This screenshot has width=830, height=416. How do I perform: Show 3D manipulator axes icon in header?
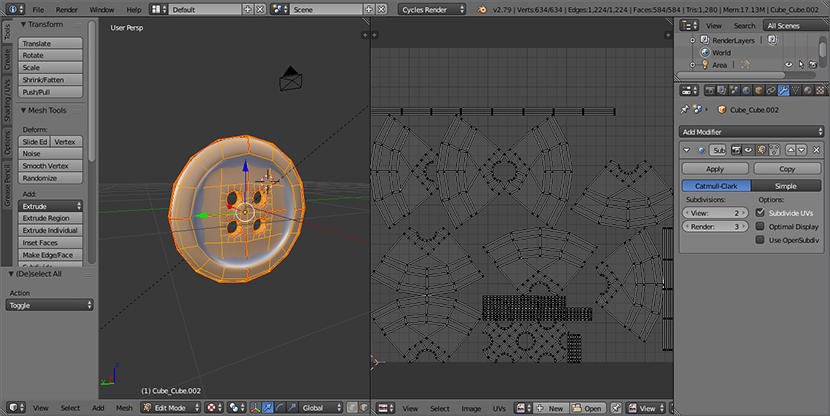pos(255,408)
